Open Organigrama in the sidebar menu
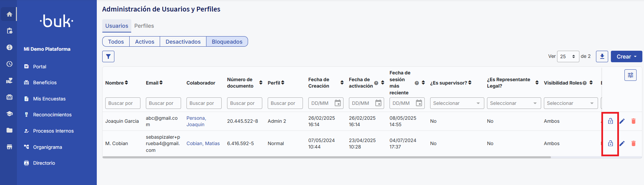The image size is (644, 185). pyautogui.click(x=47, y=147)
